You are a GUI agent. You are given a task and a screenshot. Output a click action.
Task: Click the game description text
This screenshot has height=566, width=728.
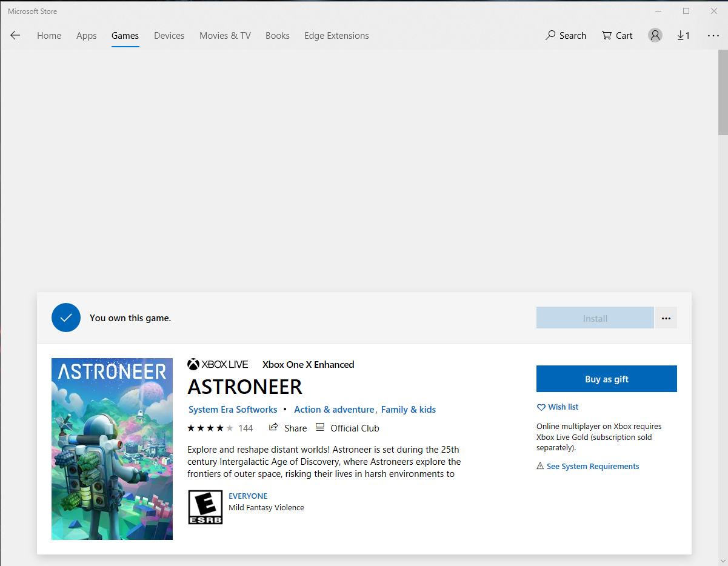point(324,462)
